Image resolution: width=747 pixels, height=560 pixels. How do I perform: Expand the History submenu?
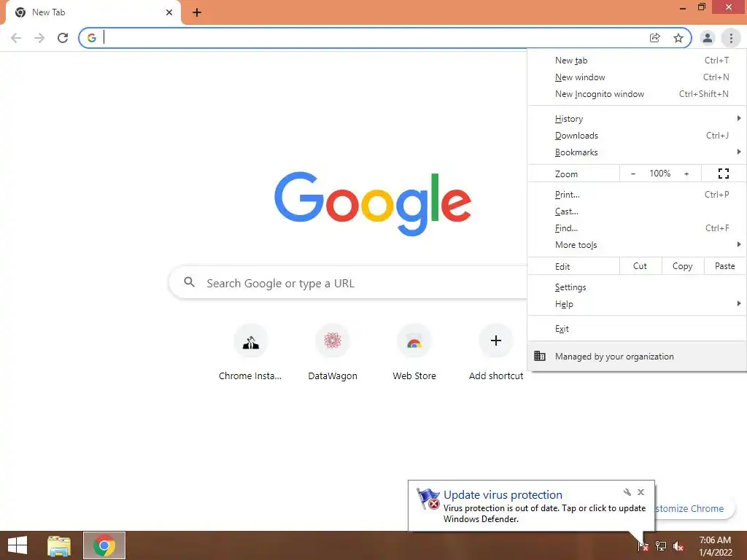coord(637,119)
